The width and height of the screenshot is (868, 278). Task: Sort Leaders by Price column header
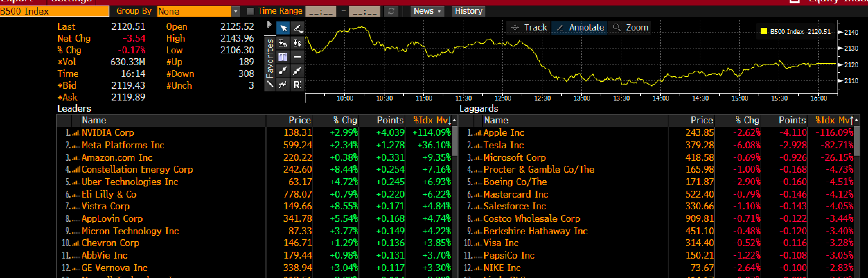point(290,120)
